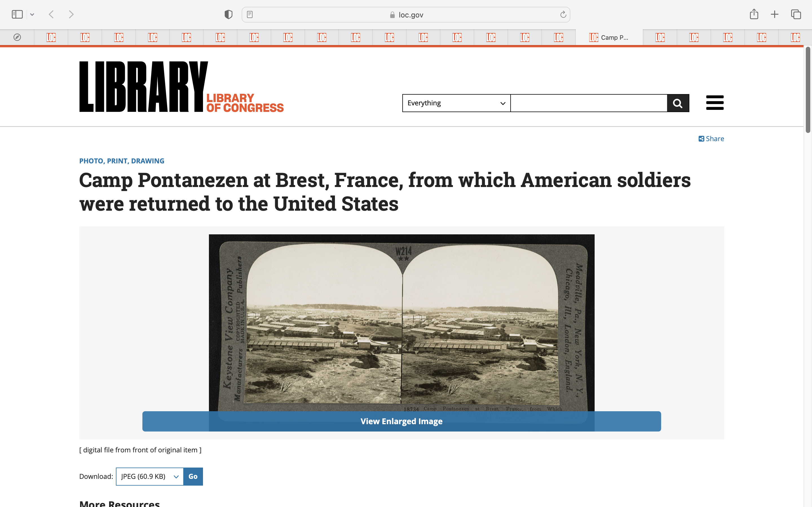Click the Share link
The height and width of the screenshot is (507, 812).
711,139
